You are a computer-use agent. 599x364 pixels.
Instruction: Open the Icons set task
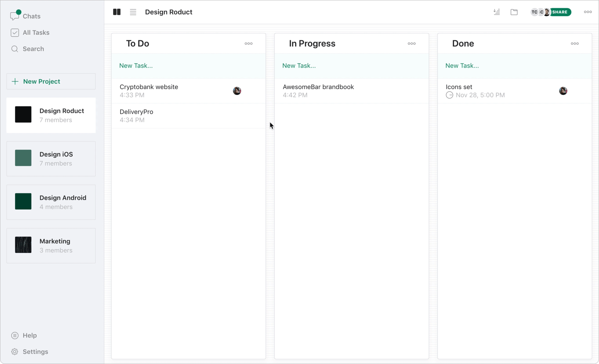click(x=515, y=91)
